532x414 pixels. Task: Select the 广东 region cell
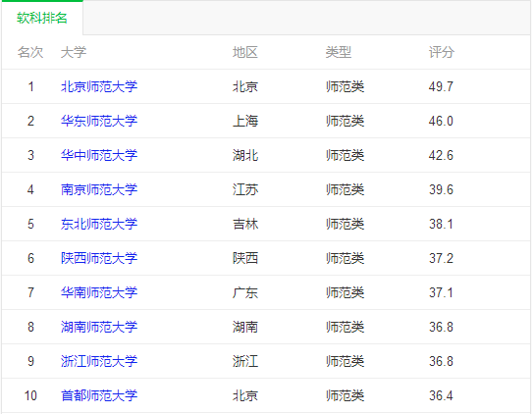245,292
